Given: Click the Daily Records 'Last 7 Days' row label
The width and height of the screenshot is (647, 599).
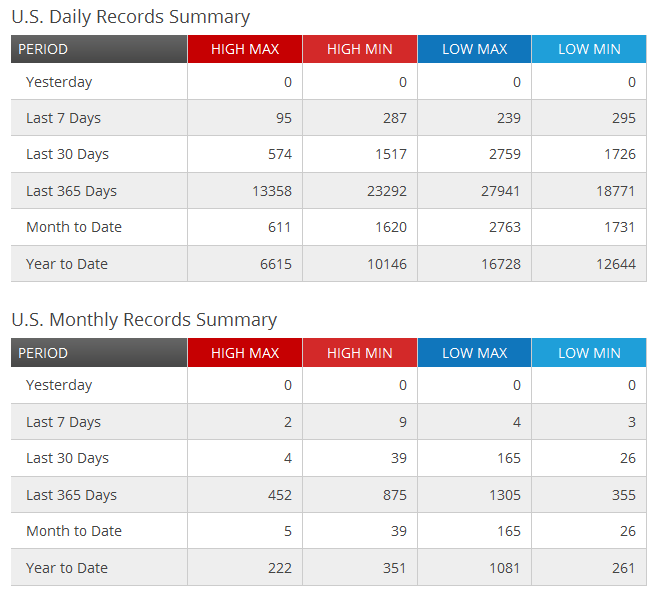Looking at the screenshot, I should pos(64,118).
